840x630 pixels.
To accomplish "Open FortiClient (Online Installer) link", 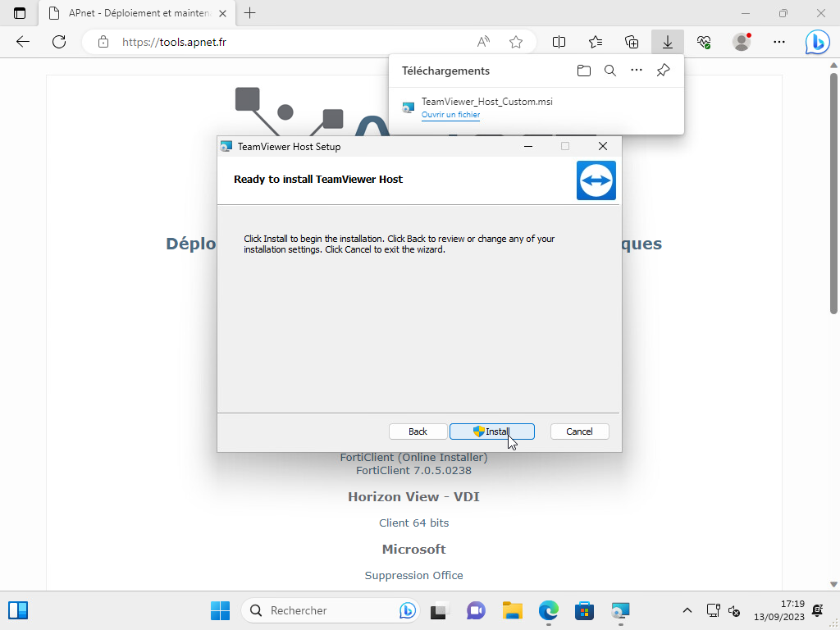I will tap(413, 458).
